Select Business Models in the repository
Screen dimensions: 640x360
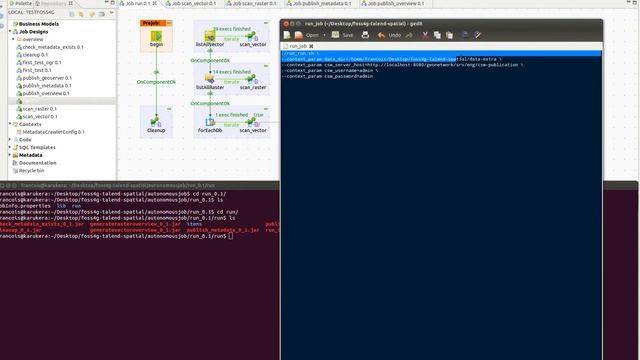[36, 24]
